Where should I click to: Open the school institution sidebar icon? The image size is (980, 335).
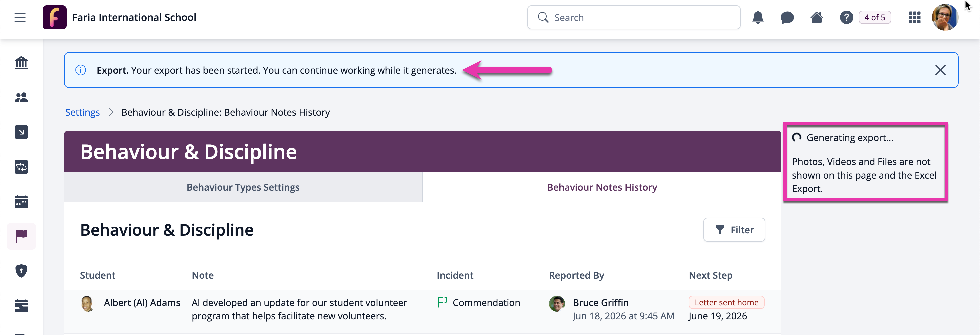[21, 63]
